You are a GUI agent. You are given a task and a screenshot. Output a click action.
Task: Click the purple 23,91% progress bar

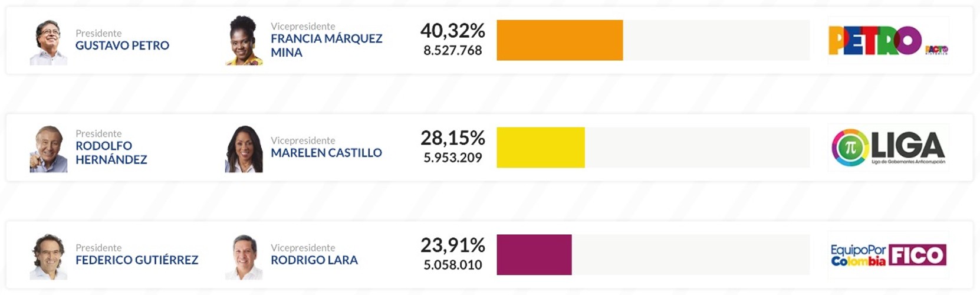[534, 255]
